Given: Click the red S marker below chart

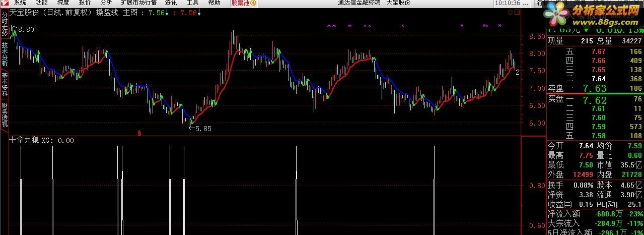Looking at the screenshot, I should coord(139,133).
